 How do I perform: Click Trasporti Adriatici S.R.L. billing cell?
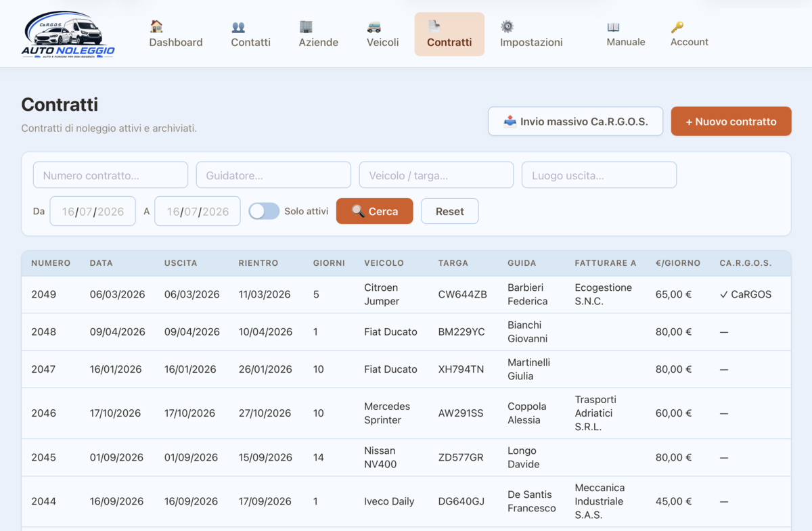tap(594, 413)
